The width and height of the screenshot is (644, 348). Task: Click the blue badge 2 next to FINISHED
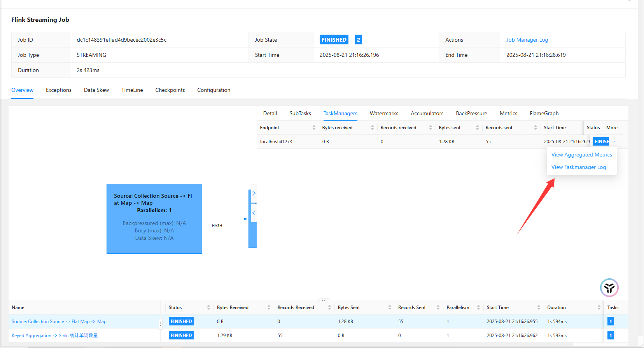tap(358, 40)
